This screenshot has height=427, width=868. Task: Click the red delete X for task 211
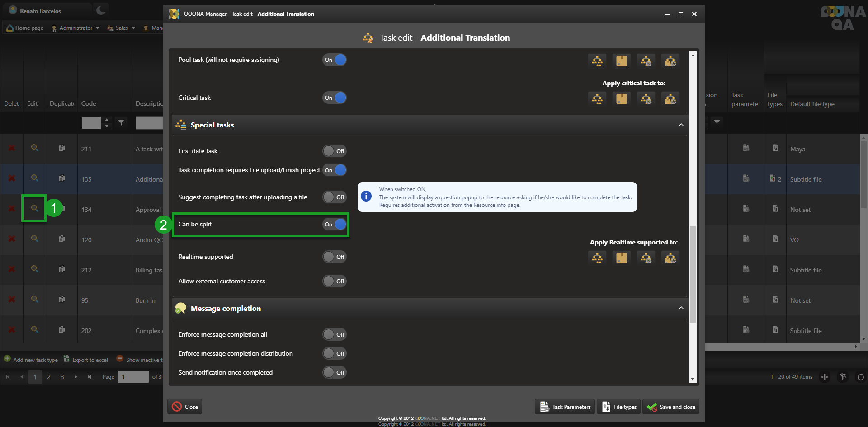click(x=12, y=148)
